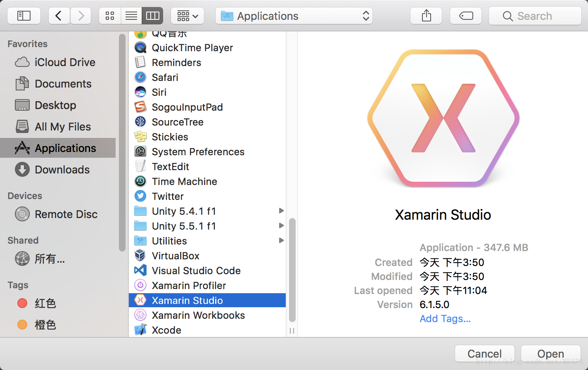The height and width of the screenshot is (370, 588).
Task: Go forward with the right chevron button
Action: coord(81,16)
